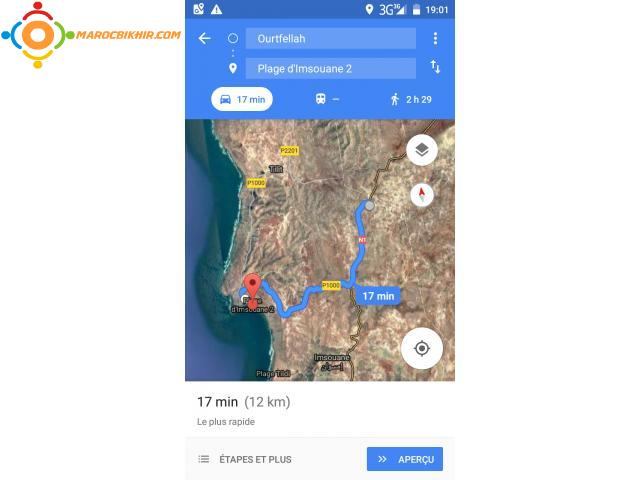Viewport: 640px width, 480px height.
Task: Open marocbikhir.com logo link
Action: point(91,35)
